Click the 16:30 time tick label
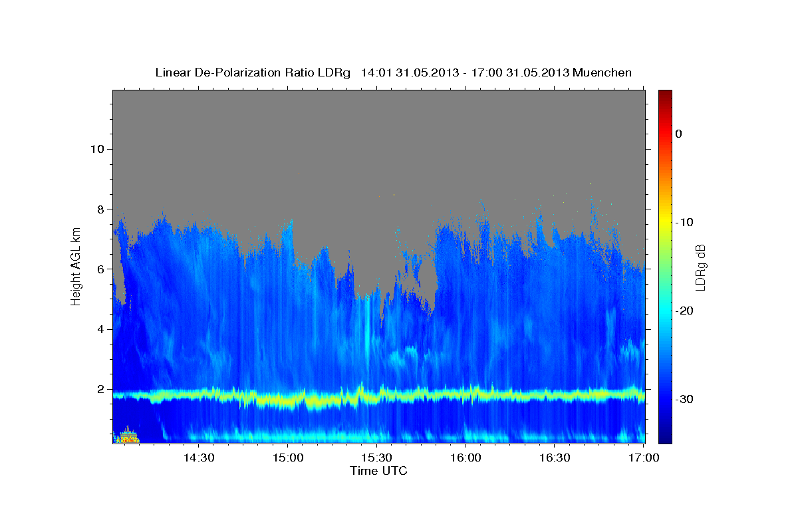798x532 pixels. [555, 458]
